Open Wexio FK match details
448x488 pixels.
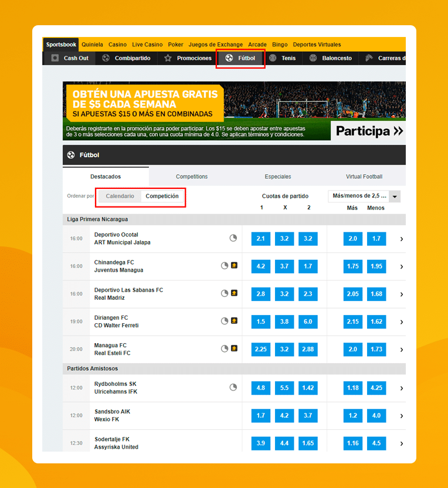pyautogui.click(x=107, y=419)
